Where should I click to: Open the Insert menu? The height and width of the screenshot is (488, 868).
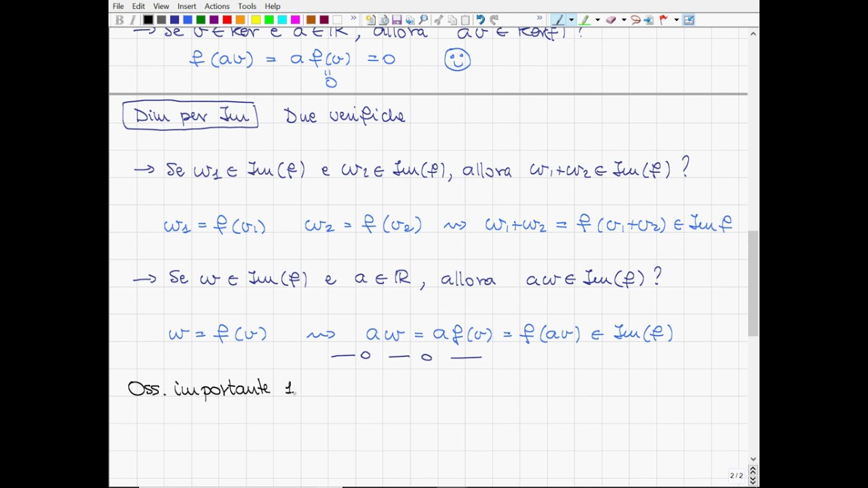click(x=186, y=6)
